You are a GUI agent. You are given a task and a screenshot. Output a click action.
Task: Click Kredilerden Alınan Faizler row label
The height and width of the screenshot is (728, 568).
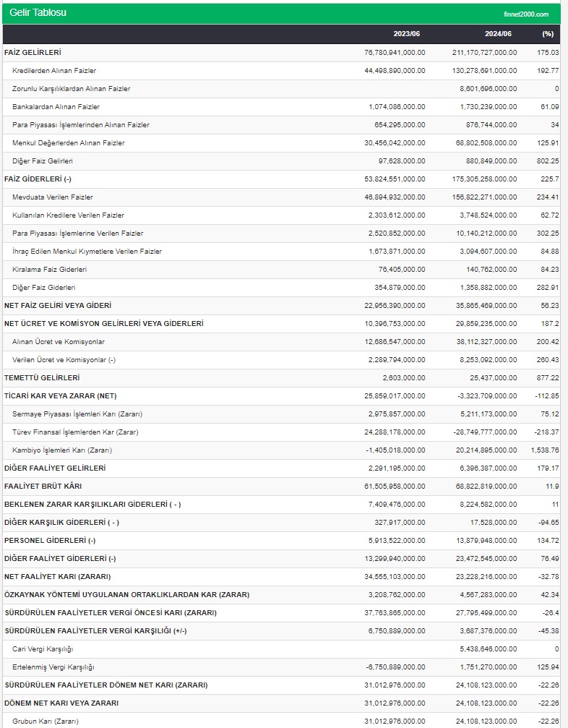[x=54, y=71]
